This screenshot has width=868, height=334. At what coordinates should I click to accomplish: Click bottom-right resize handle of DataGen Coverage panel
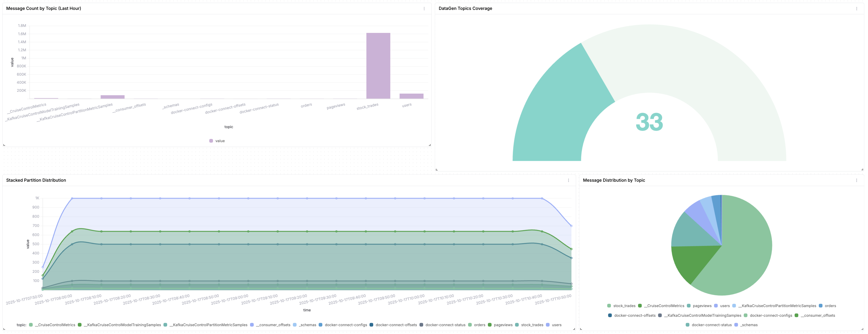point(862,169)
